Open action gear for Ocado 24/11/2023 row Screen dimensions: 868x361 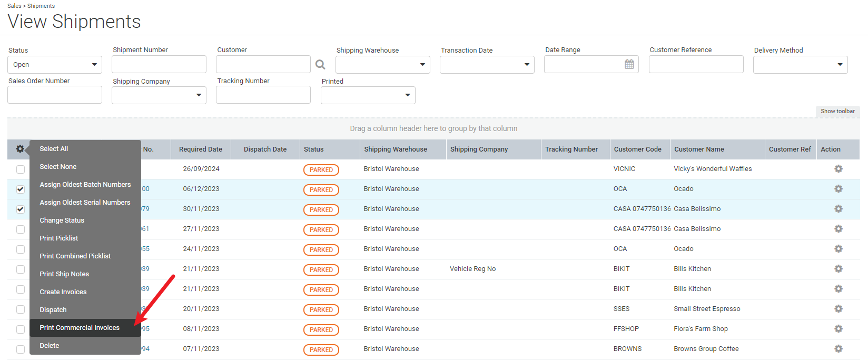[839, 249]
